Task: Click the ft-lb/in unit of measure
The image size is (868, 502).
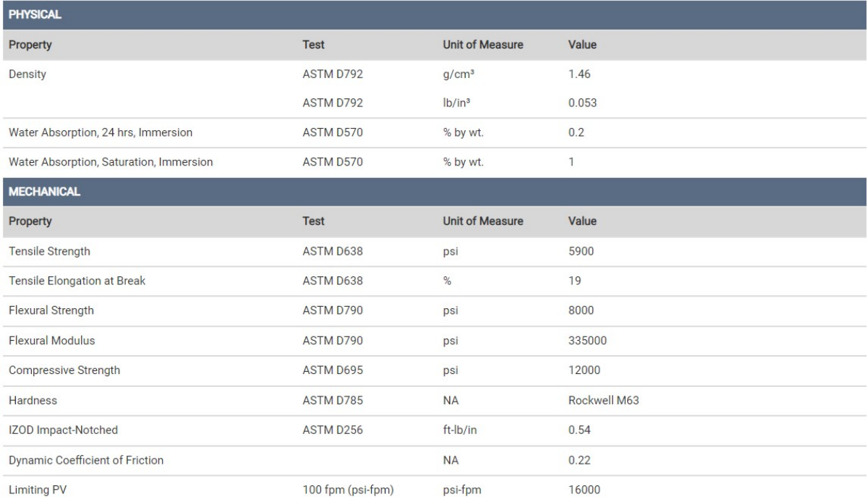Action: [x=461, y=430]
